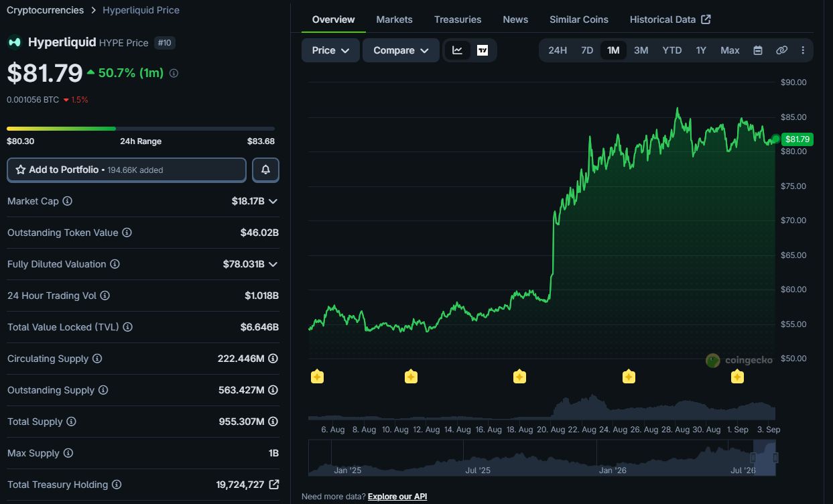Open Total Treasury Holding info icon
Image resolution: width=833 pixels, height=504 pixels.
point(117,485)
